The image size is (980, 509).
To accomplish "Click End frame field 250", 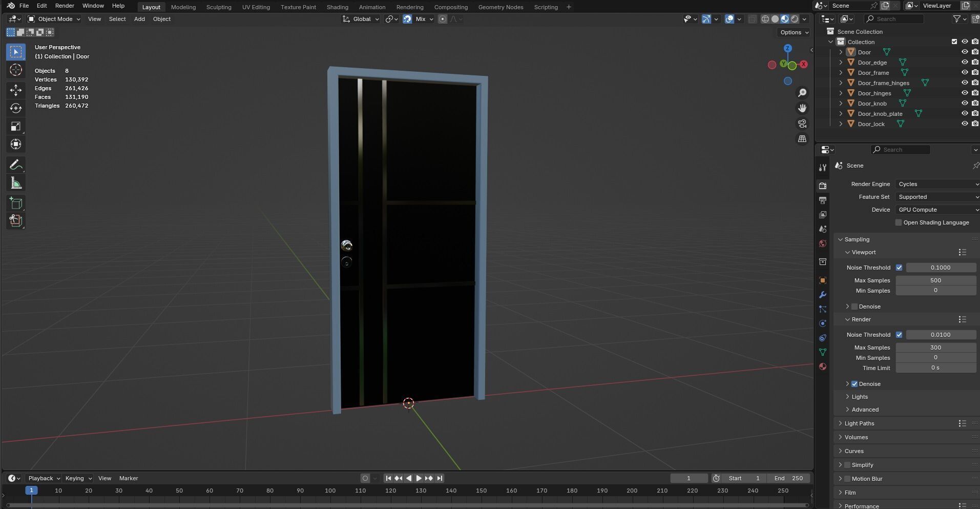I will tap(788, 478).
